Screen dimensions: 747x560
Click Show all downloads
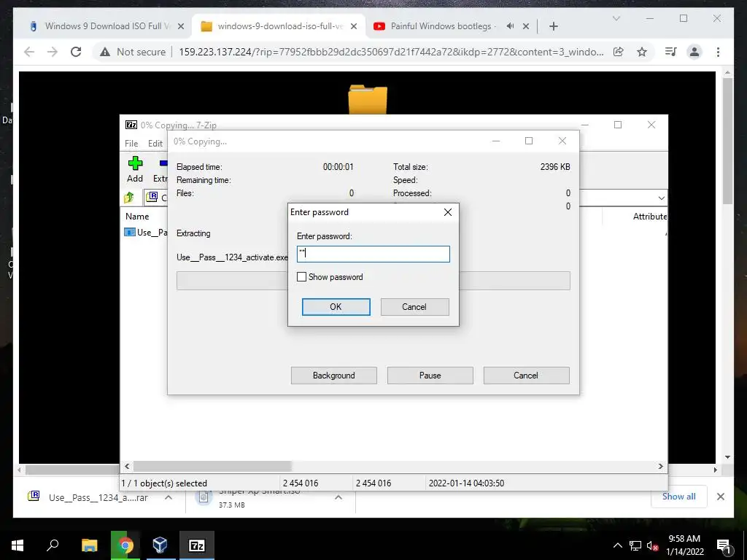coord(679,496)
